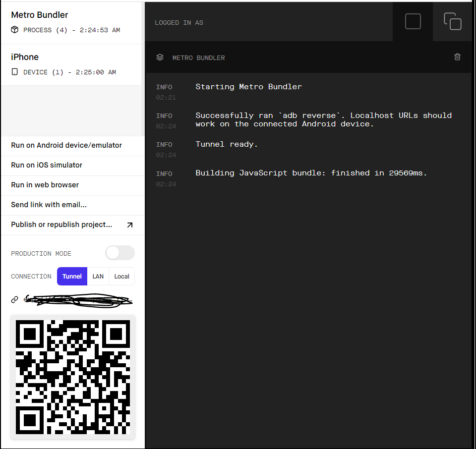Screen dimensions: 476x449
Task: Run on iOS simulator
Action: tap(73, 165)
